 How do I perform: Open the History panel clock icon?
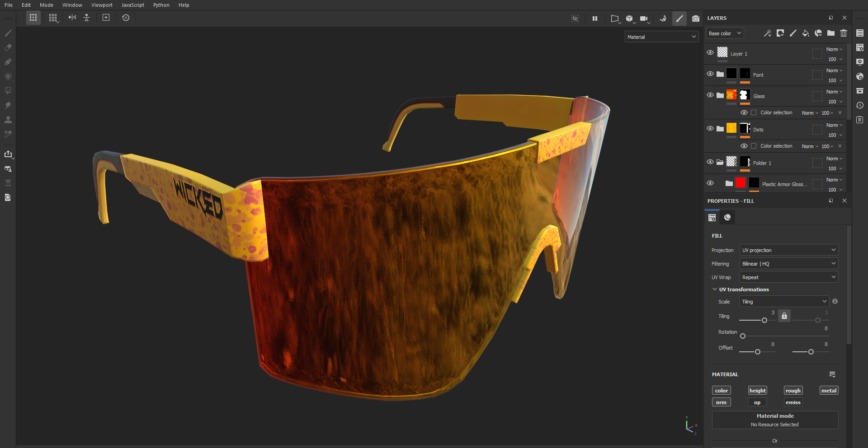click(860, 105)
